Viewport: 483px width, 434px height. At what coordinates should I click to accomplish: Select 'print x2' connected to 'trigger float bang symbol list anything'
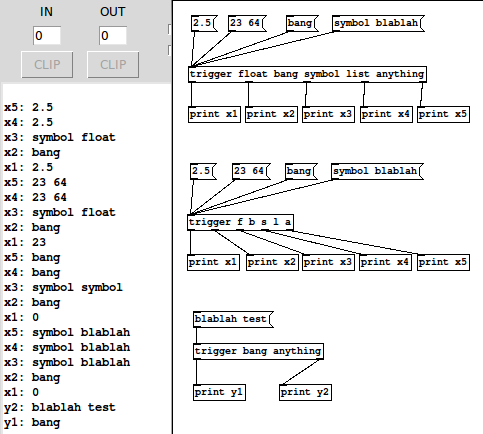pyautogui.click(x=271, y=114)
